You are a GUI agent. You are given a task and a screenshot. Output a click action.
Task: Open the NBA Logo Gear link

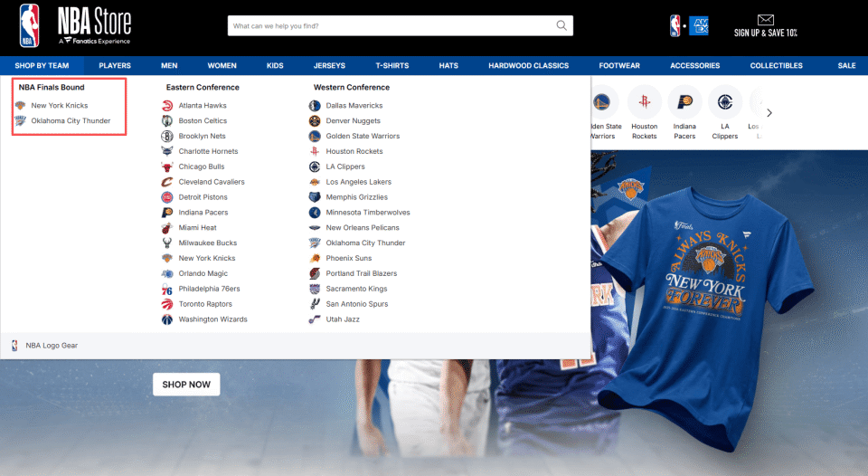pos(52,345)
